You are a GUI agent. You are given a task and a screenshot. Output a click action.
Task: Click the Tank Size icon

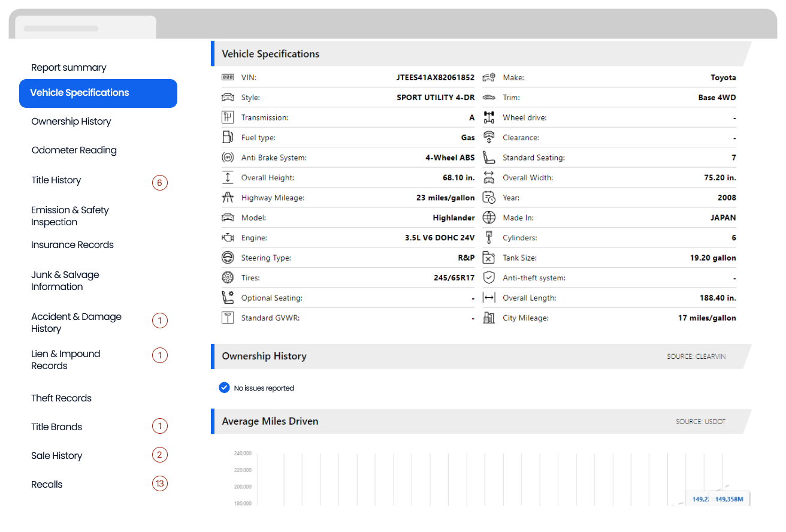pos(489,258)
